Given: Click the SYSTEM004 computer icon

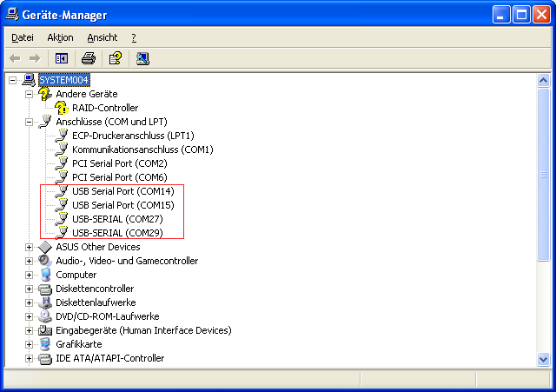Looking at the screenshot, I should (29, 80).
